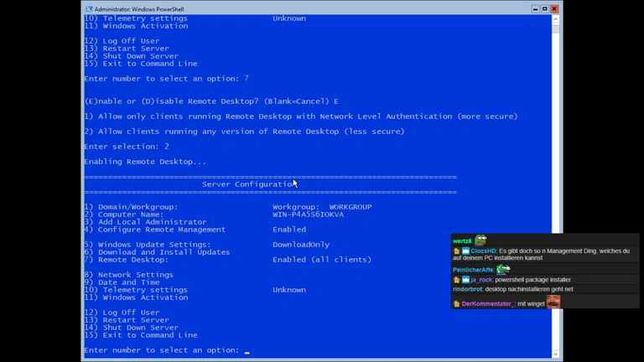644x362 pixels.
Task: Click the computer name 'WIN-P4A5S6IOKVA'
Action: (308, 215)
